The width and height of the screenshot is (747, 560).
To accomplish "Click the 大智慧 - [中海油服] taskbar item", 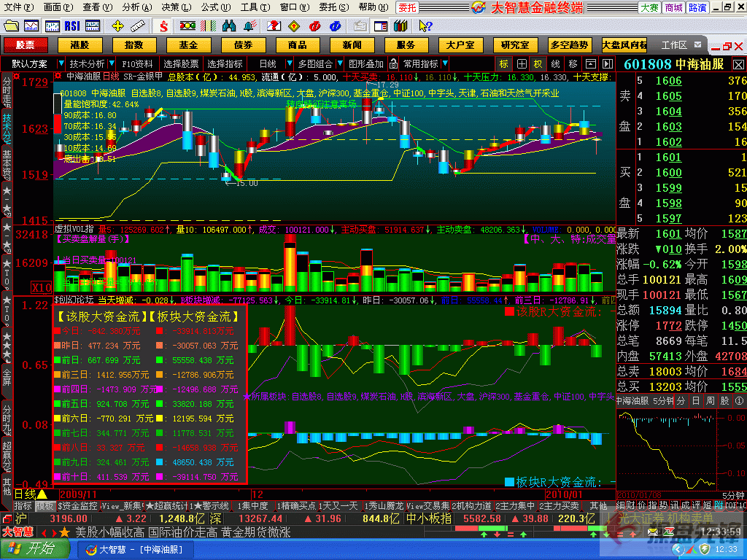I will tap(134, 550).
